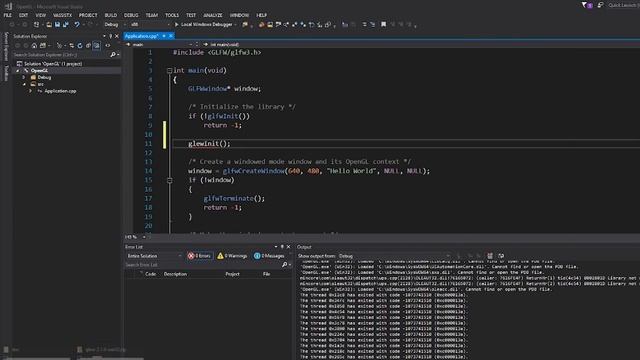Close the Solution Explorer panel

(x=117, y=36)
